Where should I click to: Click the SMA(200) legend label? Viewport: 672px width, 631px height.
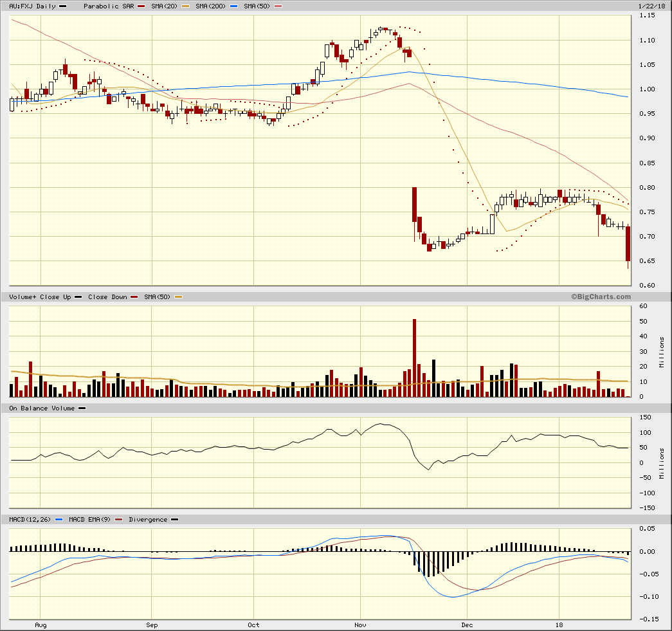[210, 6]
